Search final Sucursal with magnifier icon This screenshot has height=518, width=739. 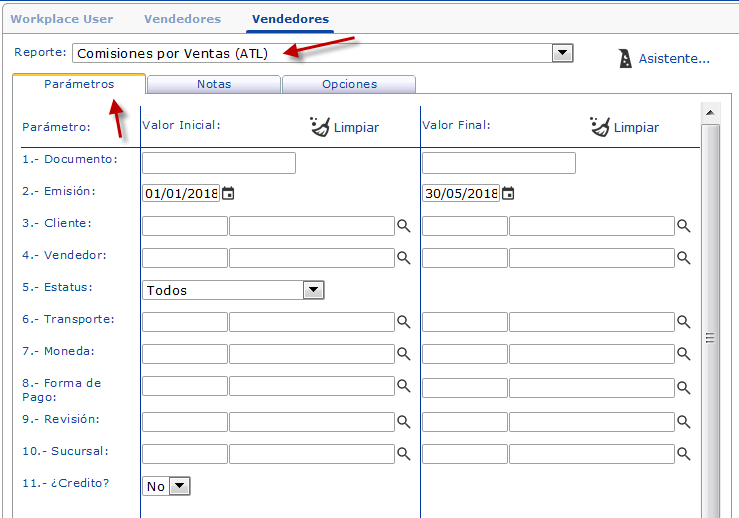683,454
